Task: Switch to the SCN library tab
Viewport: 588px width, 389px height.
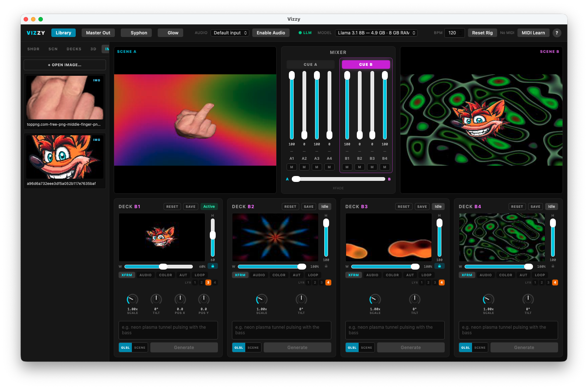Action: pos(53,49)
